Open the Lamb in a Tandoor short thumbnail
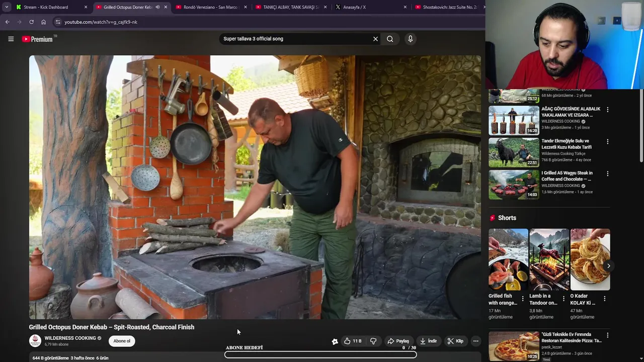Viewport: 644px width, 362px height. (x=549, y=259)
